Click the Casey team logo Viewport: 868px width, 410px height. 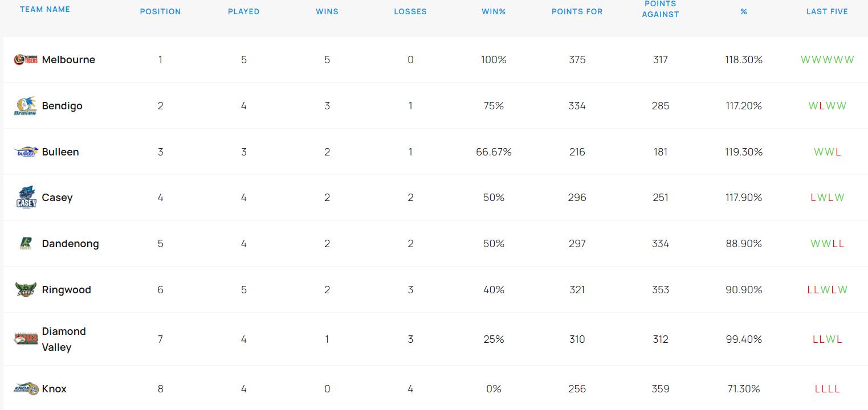point(26,198)
